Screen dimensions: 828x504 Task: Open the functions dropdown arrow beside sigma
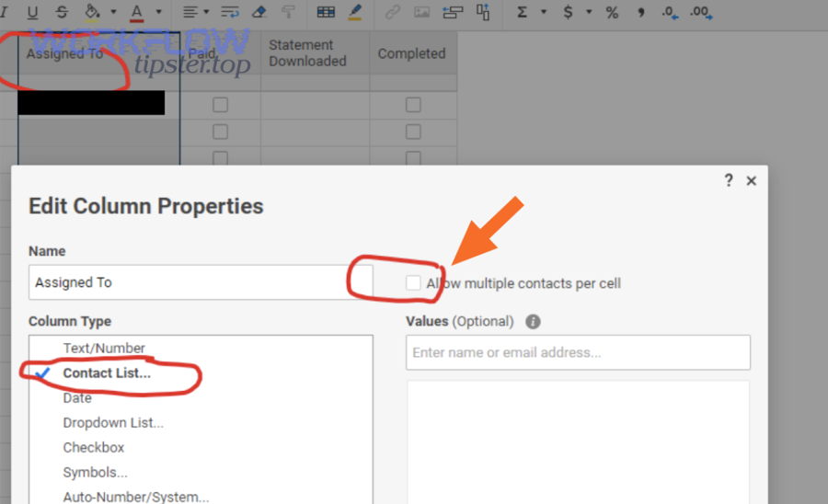[x=544, y=12]
